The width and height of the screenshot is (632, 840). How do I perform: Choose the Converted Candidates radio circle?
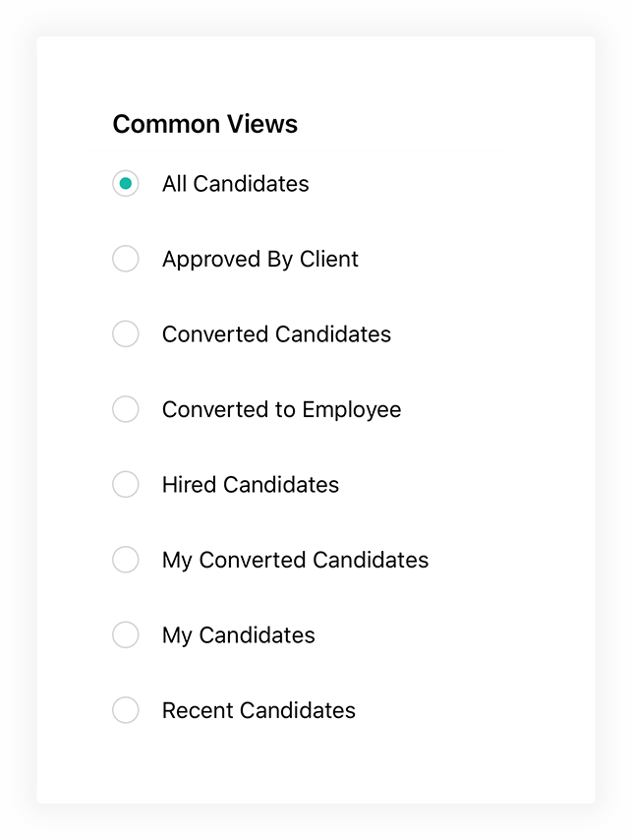point(126,334)
